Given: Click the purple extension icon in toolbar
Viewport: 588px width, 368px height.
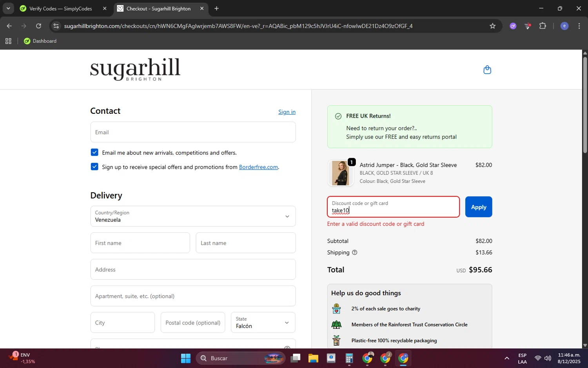Looking at the screenshot, I should (513, 26).
